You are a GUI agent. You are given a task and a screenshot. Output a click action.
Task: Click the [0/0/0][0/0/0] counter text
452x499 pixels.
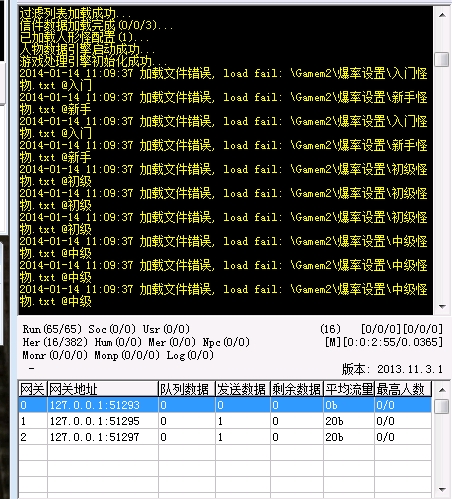coord(402,329)
